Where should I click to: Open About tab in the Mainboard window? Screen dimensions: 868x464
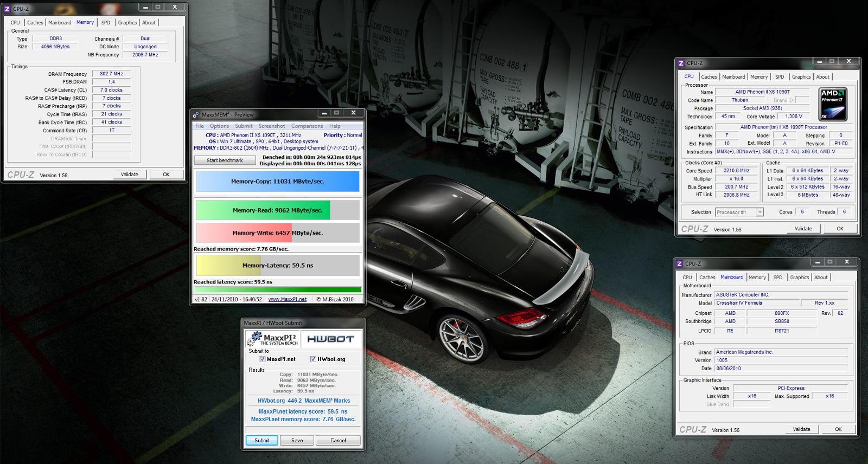point(821,277)
